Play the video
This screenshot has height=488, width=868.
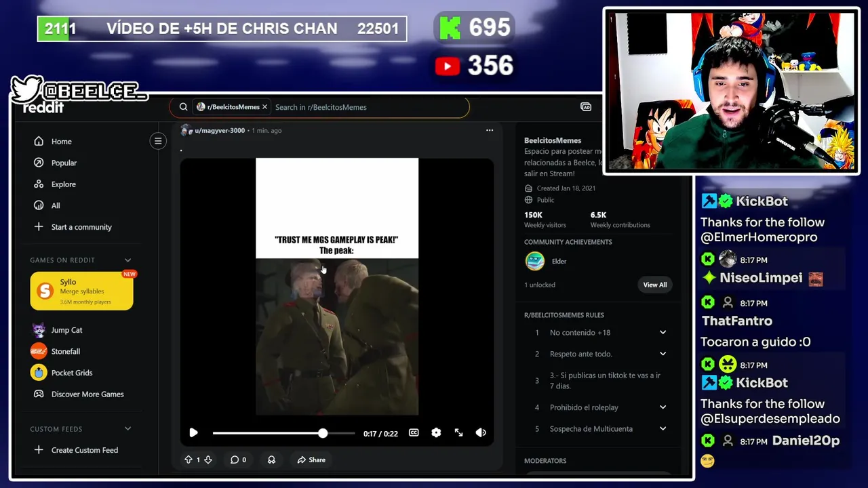pos(193,432)
